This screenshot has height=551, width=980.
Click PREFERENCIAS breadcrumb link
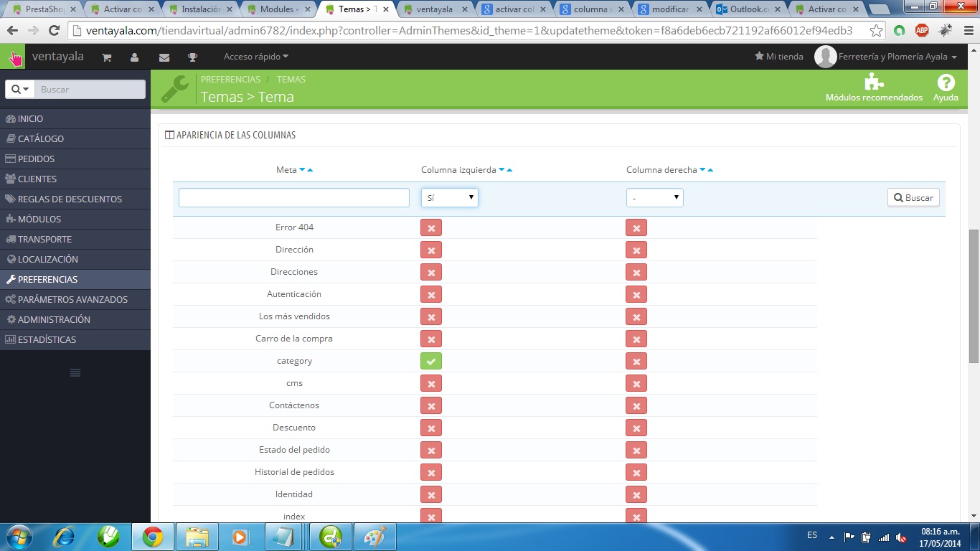[230, 80]
